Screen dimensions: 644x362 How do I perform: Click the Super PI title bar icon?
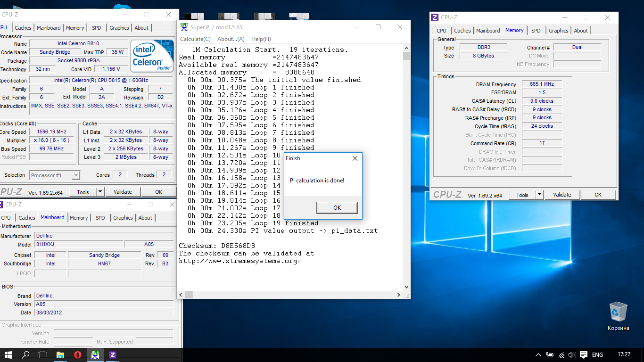(184, 27)
